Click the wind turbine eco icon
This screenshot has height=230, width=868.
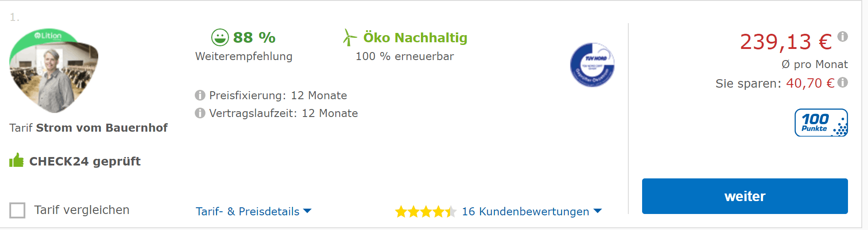click(350, 38)
